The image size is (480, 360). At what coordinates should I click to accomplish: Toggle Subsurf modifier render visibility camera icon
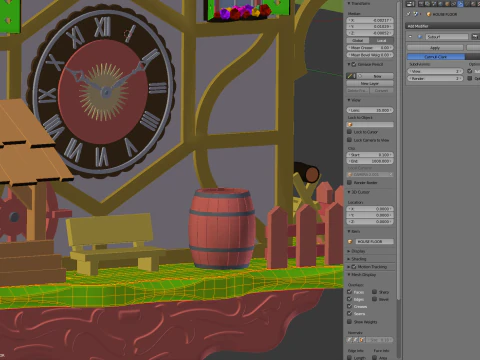coord(475,37)
